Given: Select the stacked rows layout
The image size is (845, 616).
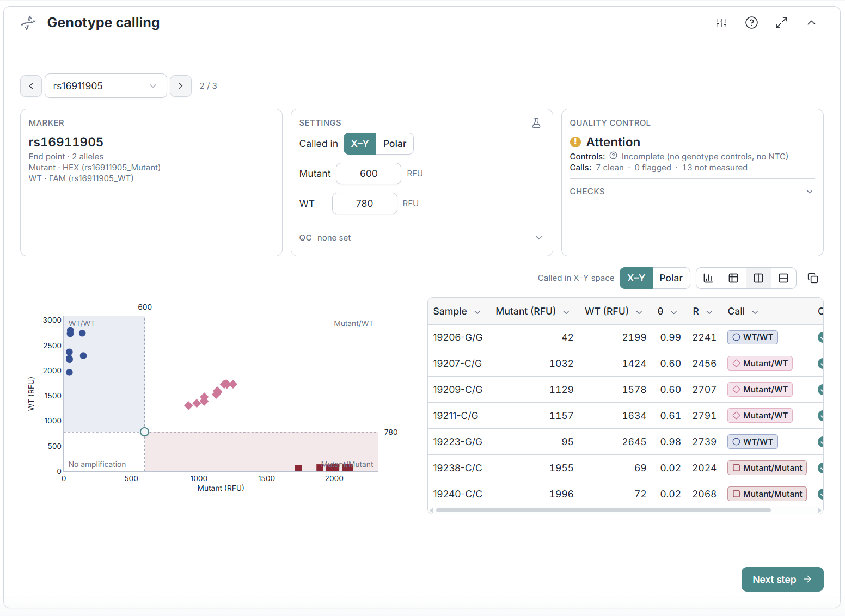Looking at the screenshot, I should tap(783, 278).
